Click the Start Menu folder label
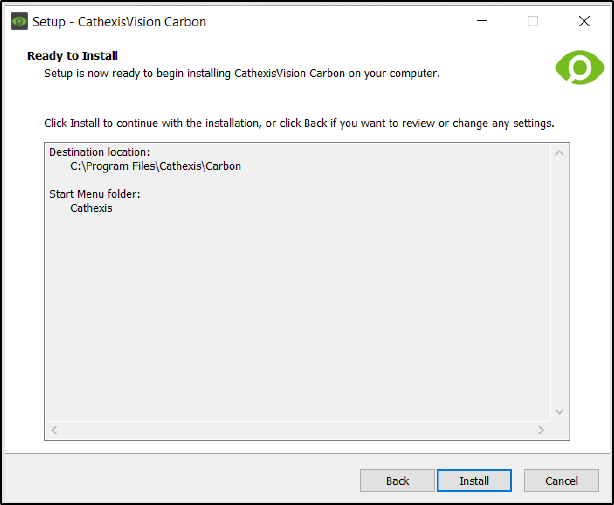 94,194
